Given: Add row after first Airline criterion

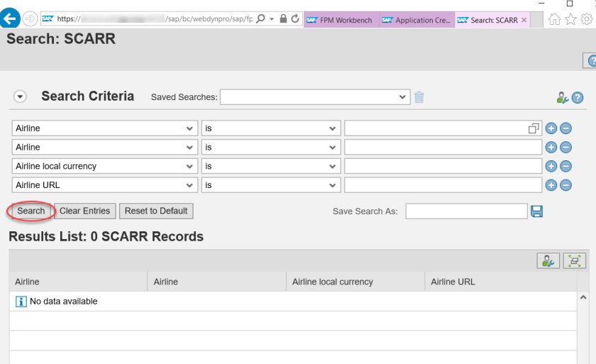Looking at the screenshot, I should (551, 128).
